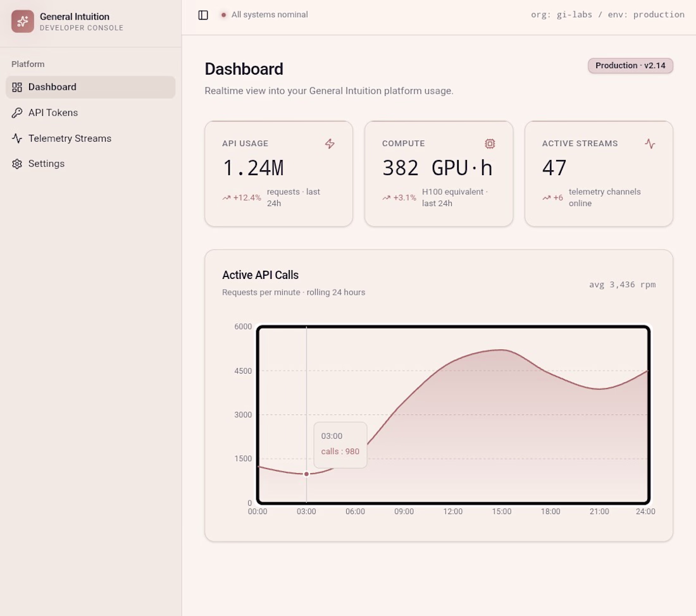Viewport: 696px width, 616px height.
Task: Go to Telemetry Streams
Action: click(x=90, y=138)
